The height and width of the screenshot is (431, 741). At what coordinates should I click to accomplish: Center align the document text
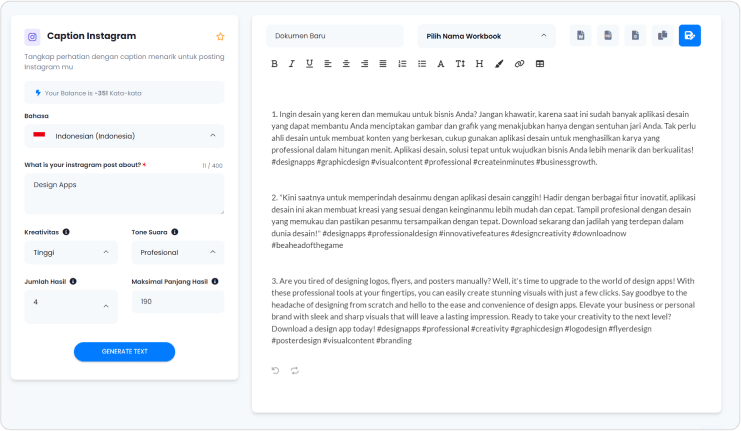coord(346,64)
